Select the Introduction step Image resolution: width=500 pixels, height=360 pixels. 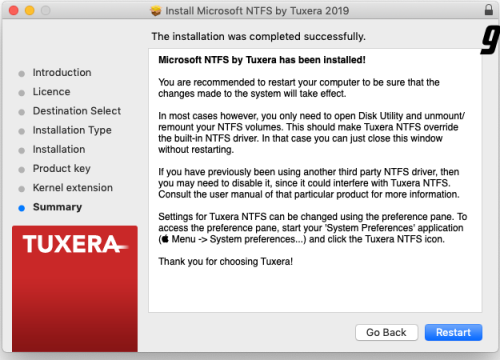(62, 72)
